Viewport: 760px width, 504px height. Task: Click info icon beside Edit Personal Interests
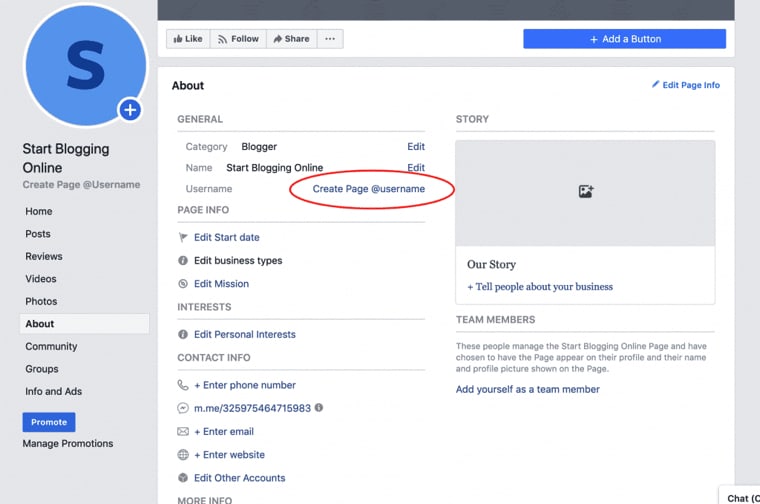pos(183,334)
